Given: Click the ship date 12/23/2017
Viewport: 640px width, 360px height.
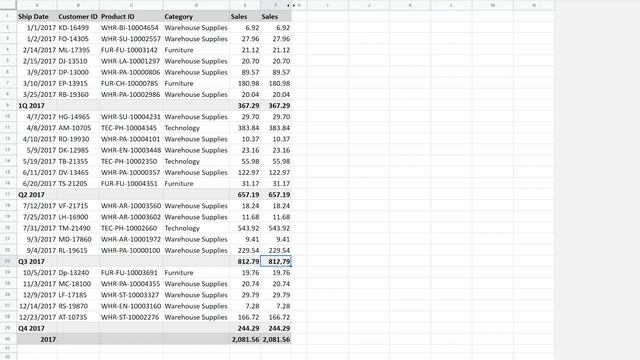Looking at the screenshot, I should pyautogui.click(x=38, y=317).
